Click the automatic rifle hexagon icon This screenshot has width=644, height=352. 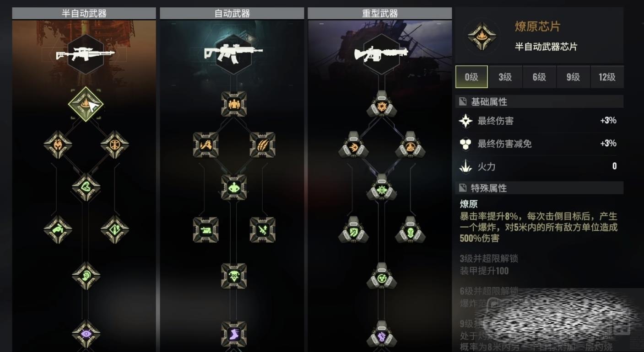233,54
